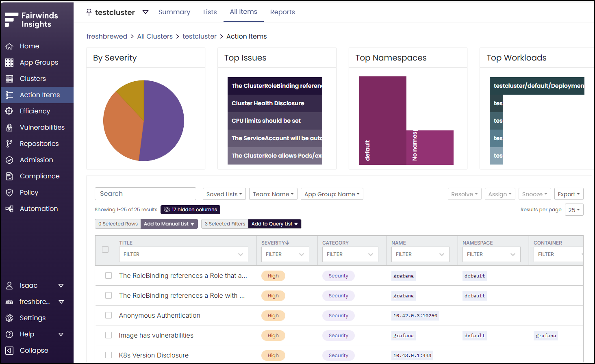The width and height of the screenshot is (595, 364).
Task: Select the K8s Version Disclosure row checkbox
Action: pos(109,355)
